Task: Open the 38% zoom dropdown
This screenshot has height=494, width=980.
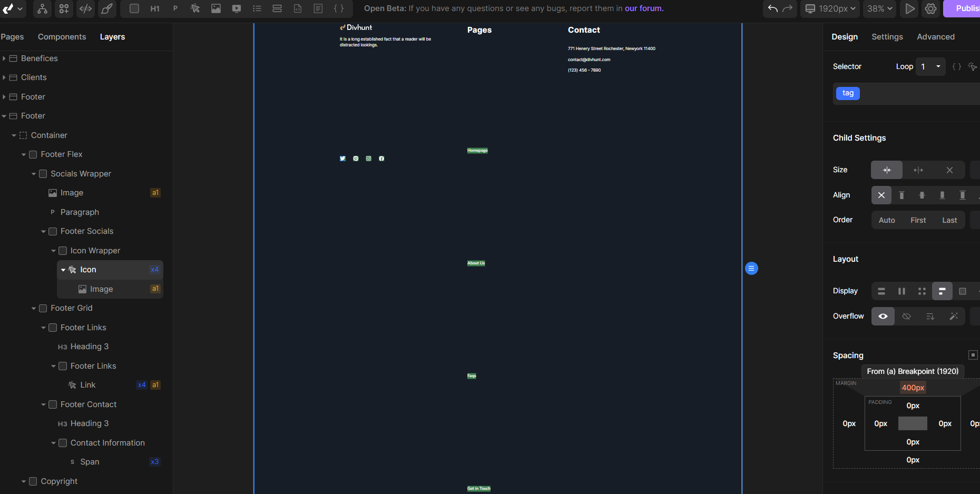Action: tap(880, 8)
